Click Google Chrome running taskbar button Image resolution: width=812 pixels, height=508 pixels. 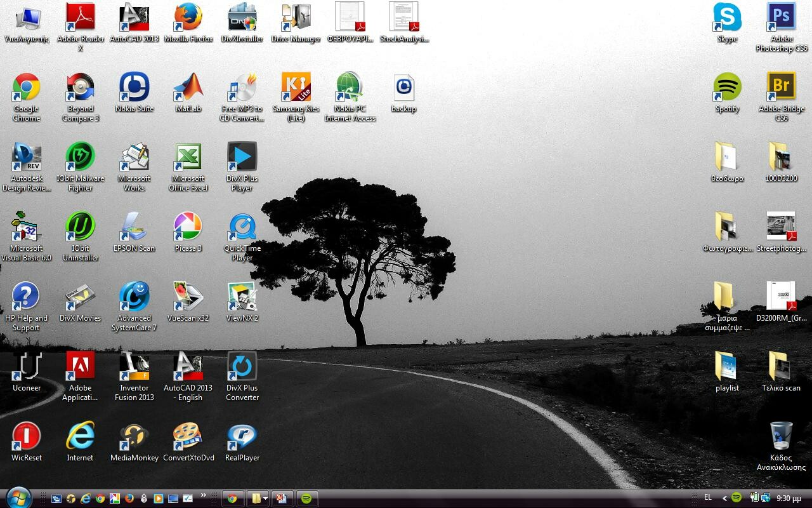click(233, 498)
